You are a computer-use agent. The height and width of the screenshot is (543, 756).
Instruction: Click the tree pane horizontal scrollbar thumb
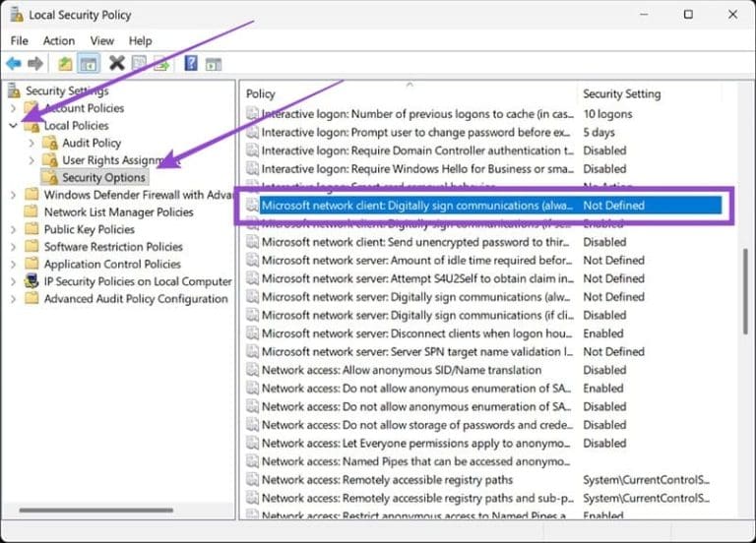point(95,510)
